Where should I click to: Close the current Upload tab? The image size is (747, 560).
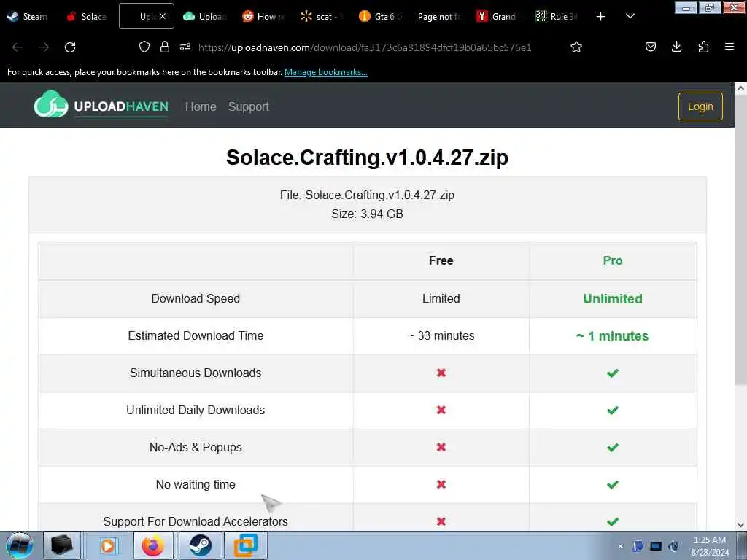click(163, 16)
